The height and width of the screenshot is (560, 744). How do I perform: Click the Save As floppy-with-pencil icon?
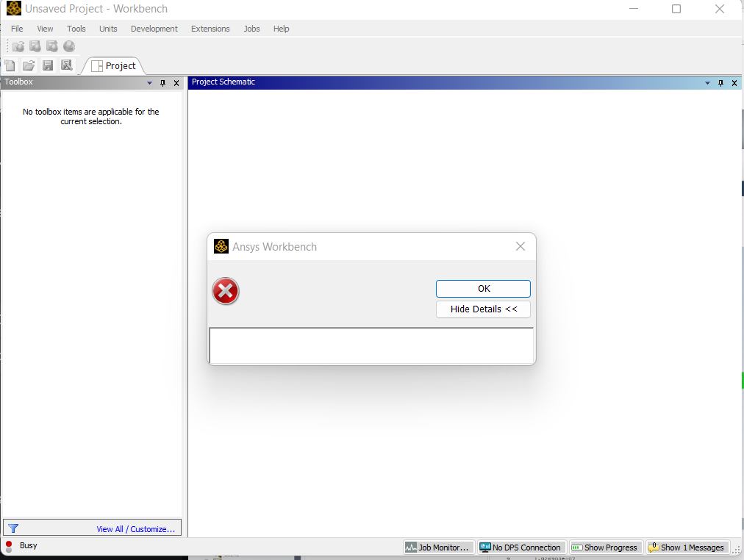[67, 65]
